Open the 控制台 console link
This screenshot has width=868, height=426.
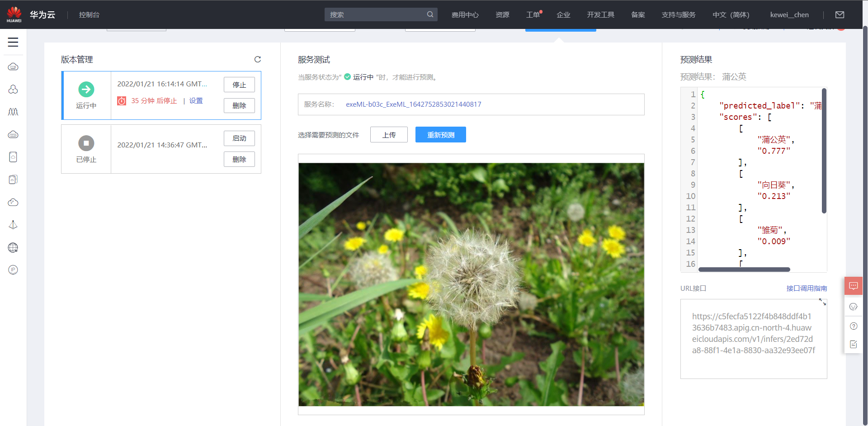(x=89, y=14)
